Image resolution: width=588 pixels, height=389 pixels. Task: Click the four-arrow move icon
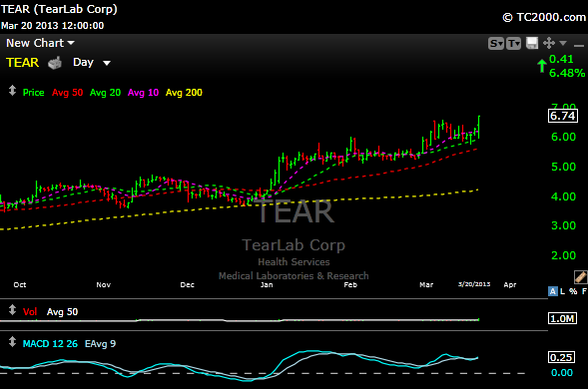(549, 43)
